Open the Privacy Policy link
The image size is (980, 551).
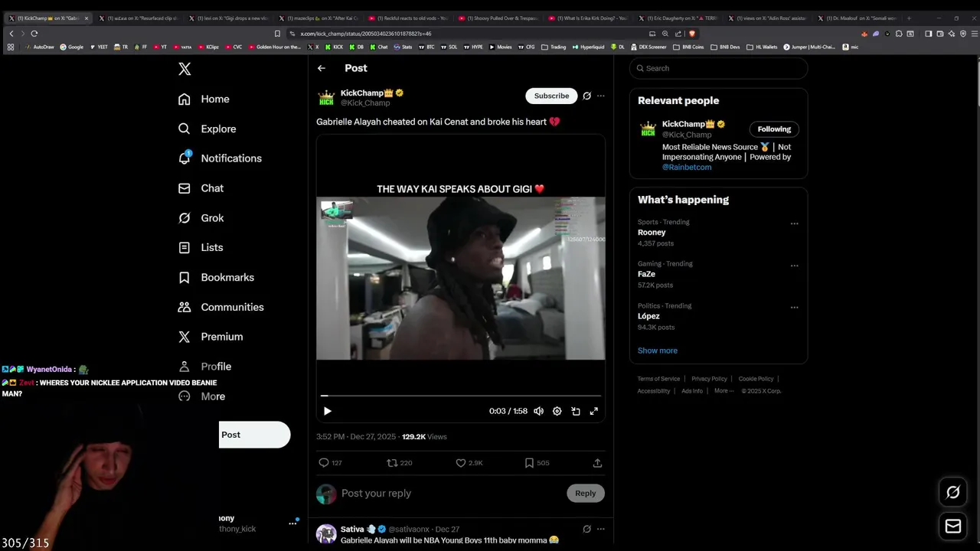pyautogui.click(x=709, y=379)
